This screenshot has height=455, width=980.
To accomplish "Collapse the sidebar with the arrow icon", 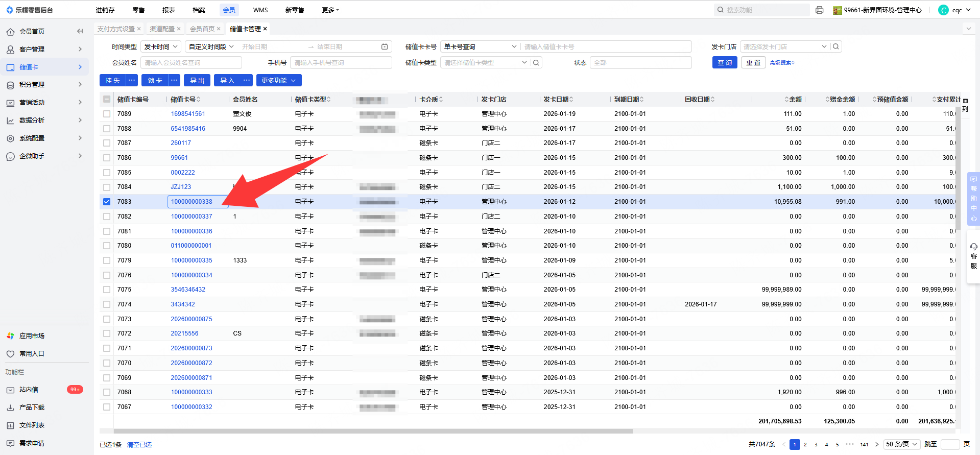I will click(80, 31).
